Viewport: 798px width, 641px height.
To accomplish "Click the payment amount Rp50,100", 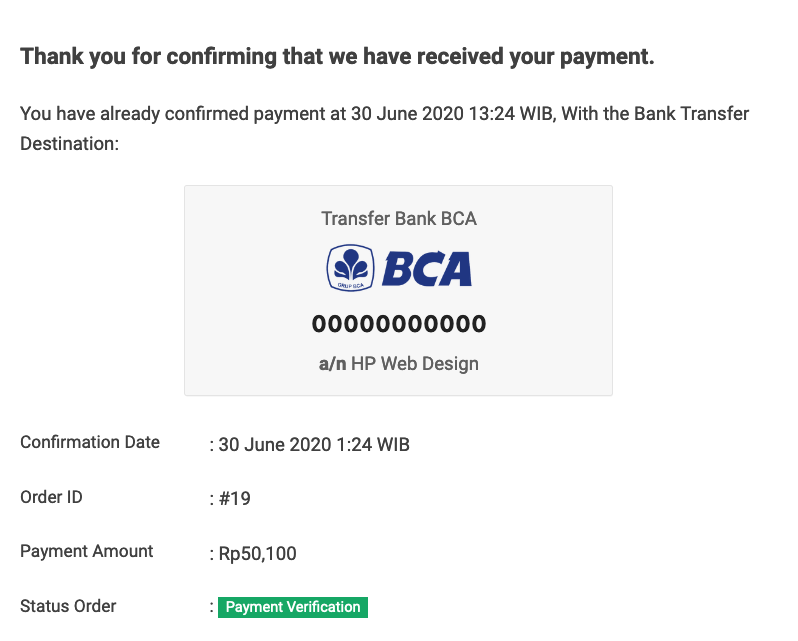I will (x=258, y=553).
